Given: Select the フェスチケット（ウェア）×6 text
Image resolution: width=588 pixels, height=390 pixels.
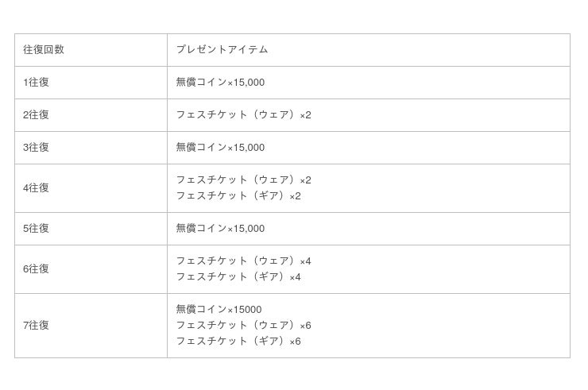Looking at the screenshot, I should pyautogui.click(x=243, y=326).
